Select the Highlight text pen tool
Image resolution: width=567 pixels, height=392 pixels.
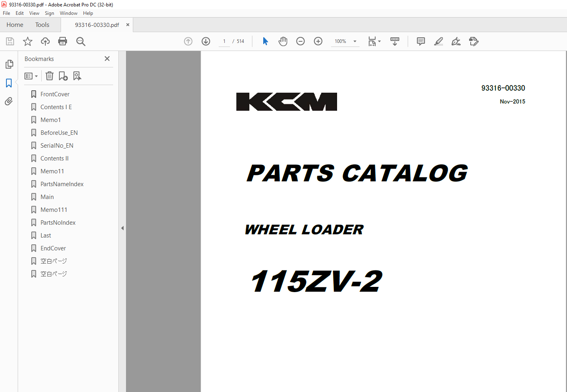point(439,41)
